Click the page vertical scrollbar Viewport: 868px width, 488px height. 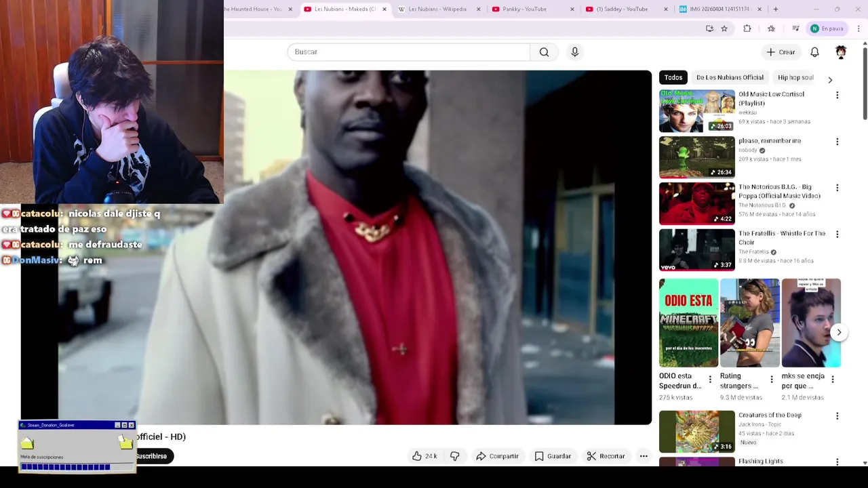(x=864, y=85)
